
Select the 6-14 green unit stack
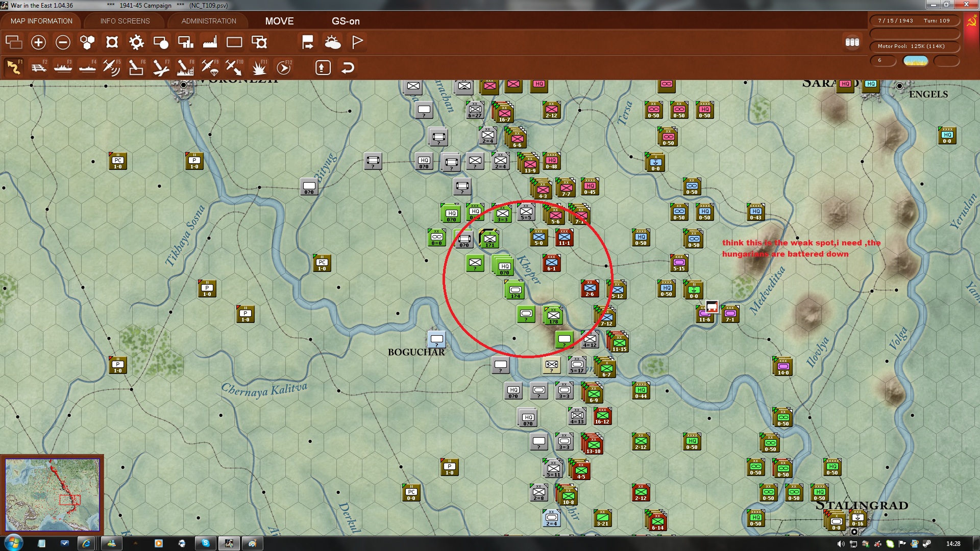point(656,520)
